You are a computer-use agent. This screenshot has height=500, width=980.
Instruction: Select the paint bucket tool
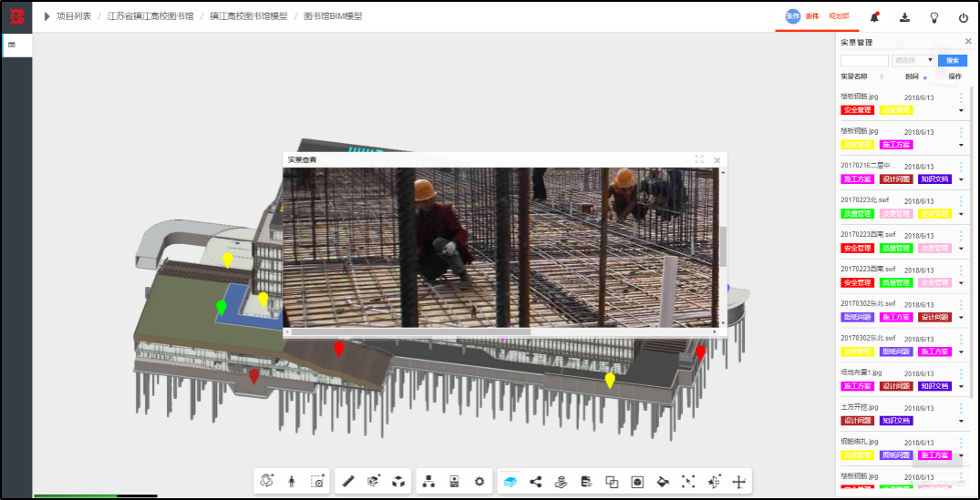point(663,481)
